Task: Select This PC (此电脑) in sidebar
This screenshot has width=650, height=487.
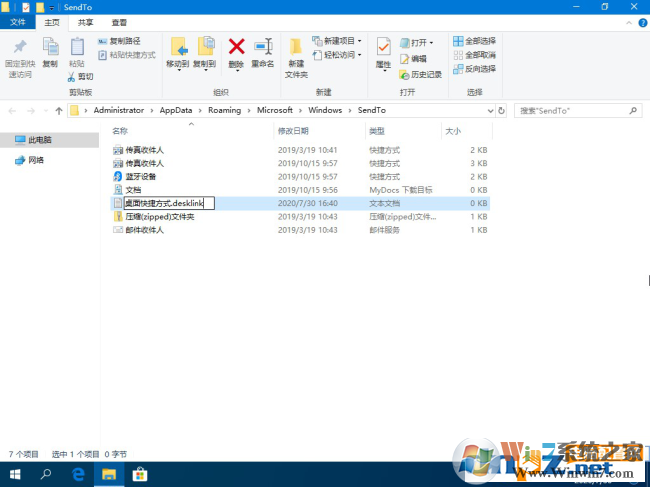Action: pyautogui.click(x=49, y=140)
